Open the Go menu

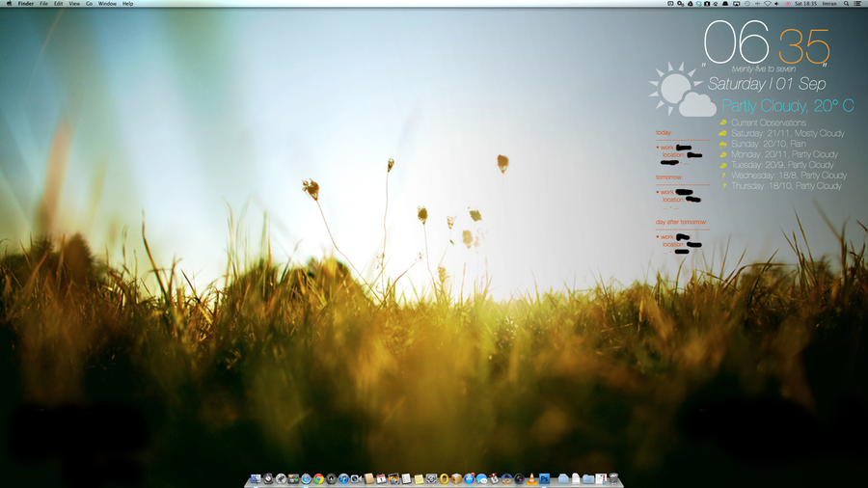click(x=89, y=3)
